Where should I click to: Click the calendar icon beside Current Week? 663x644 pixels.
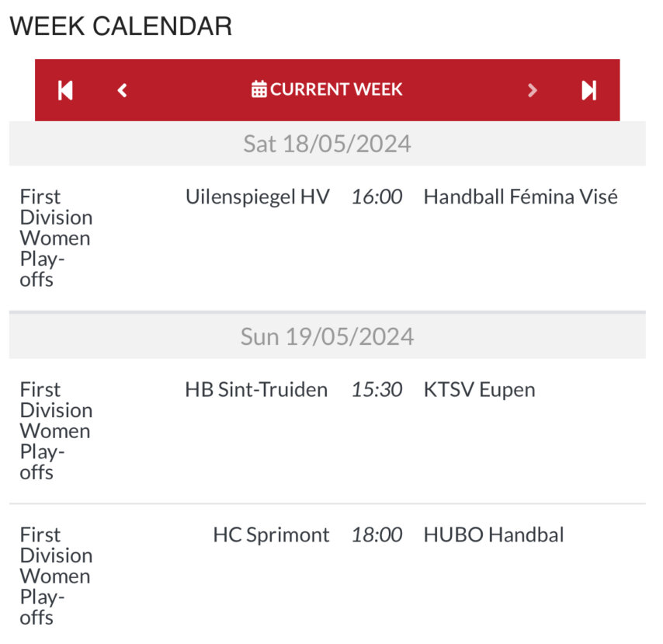259,89
